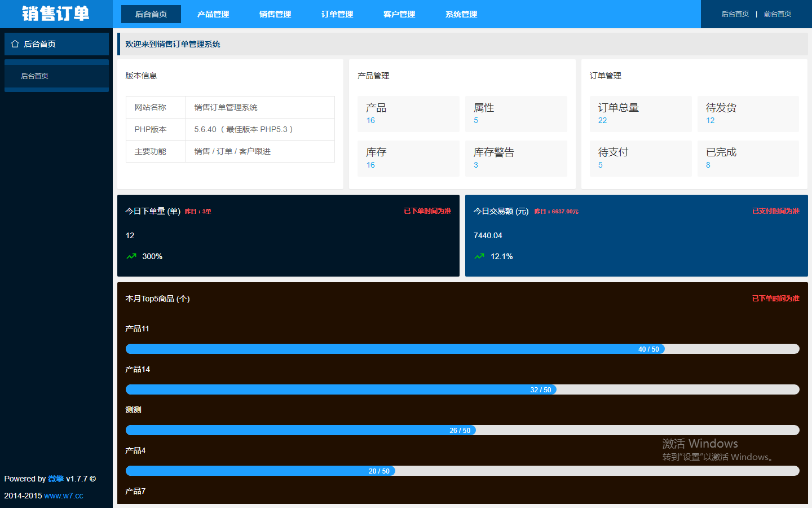Expand the 后台首页 sidebar submenu entry
Screen dimensions: 812x508
[x=35, y=75]
